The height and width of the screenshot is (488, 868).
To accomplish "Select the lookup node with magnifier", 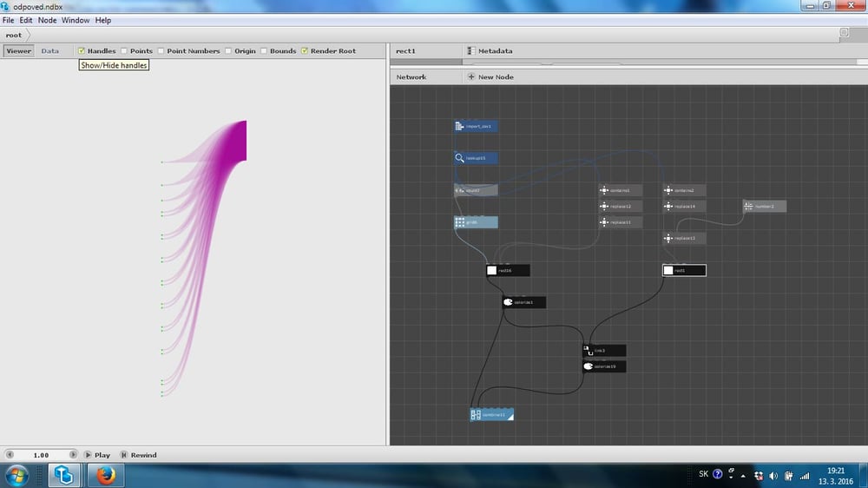I will [x=476, y=158].
